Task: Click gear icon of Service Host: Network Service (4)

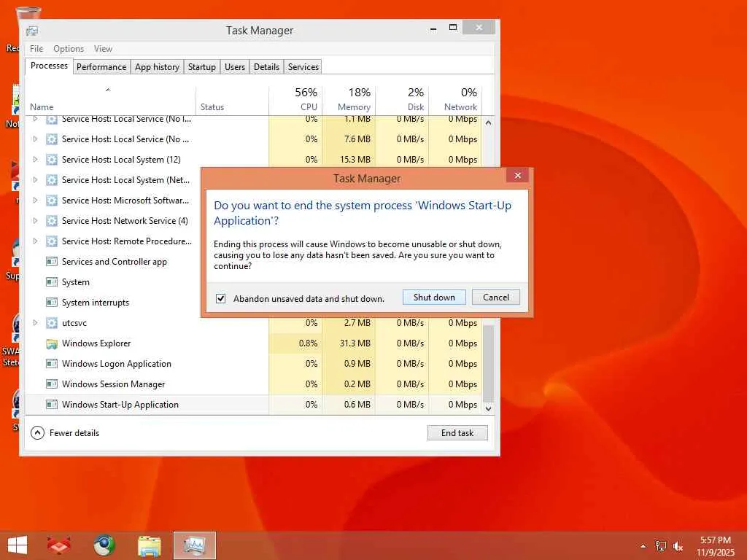Action: [x=52, y=221]
